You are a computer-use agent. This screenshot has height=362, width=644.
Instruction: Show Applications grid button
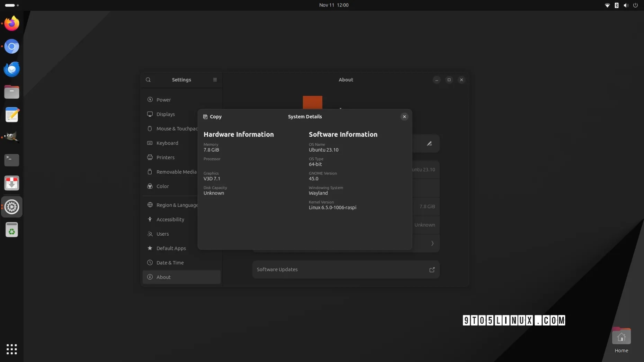click(12, 349)
